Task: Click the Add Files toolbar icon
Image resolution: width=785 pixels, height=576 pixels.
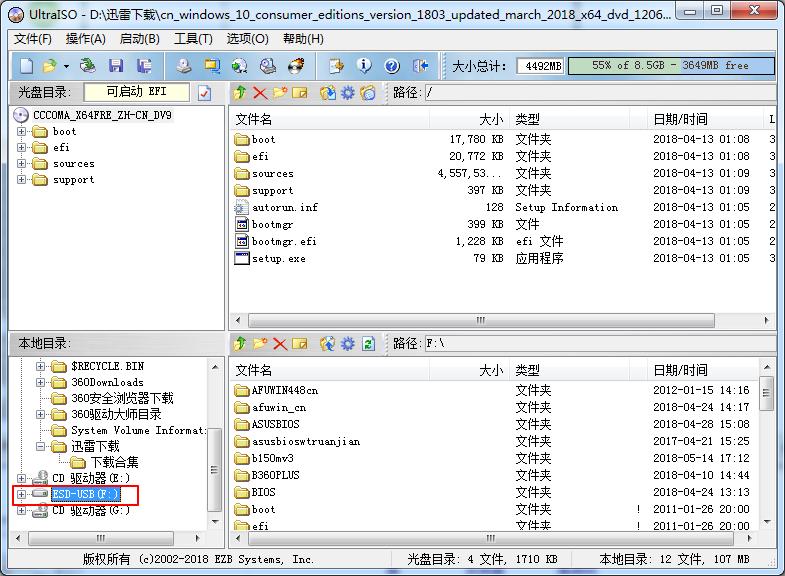Action: coord(336,66)
